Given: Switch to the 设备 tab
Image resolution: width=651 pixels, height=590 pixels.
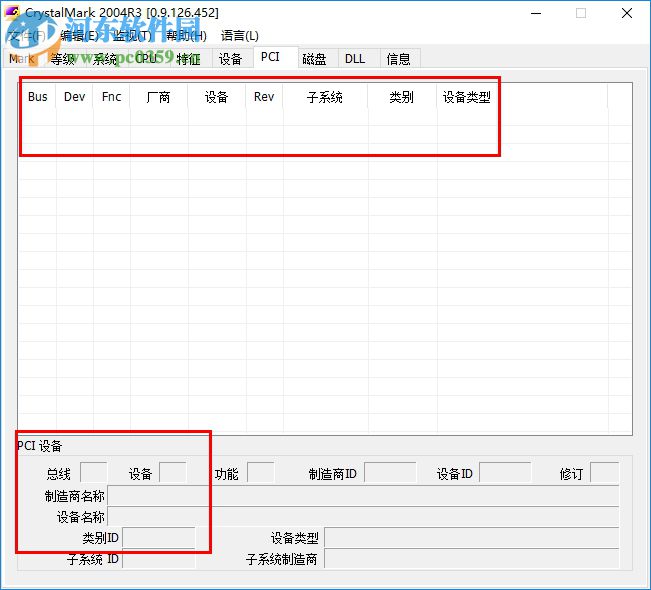Looking at the screenshot, I should 230,59.
